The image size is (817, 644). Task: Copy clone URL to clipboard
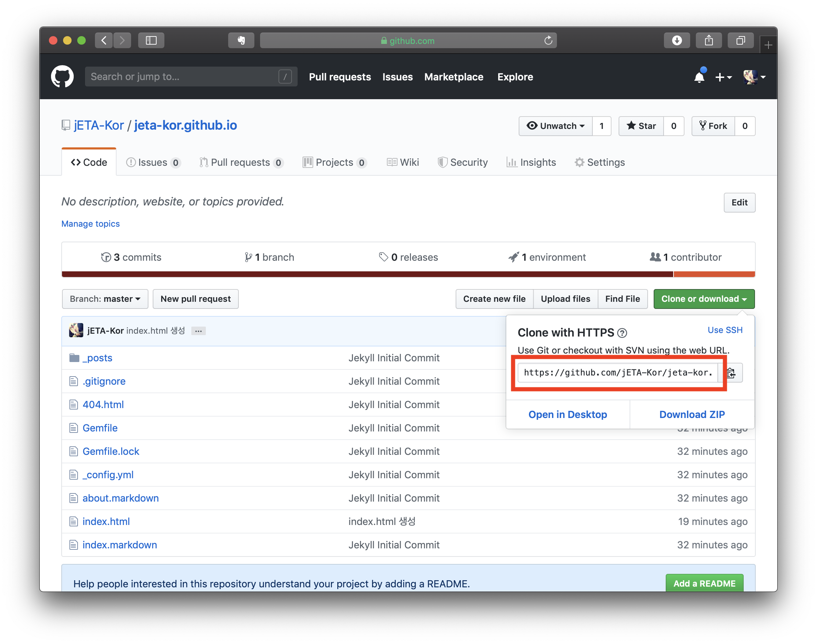coord(731,373)
